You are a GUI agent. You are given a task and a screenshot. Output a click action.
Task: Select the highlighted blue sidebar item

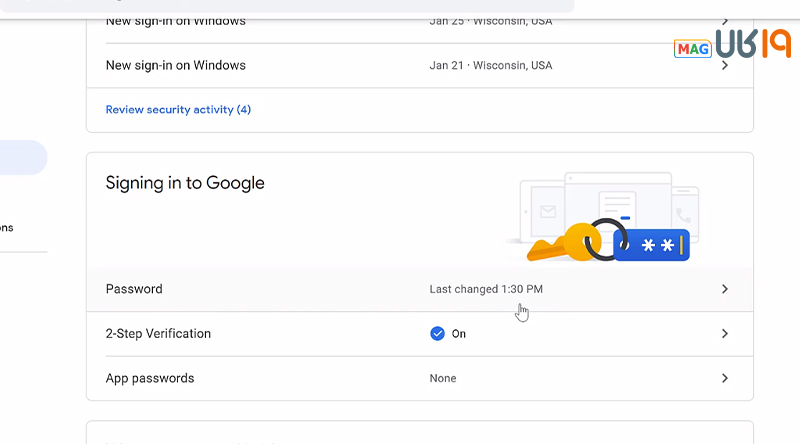click(x=23, y=158)
